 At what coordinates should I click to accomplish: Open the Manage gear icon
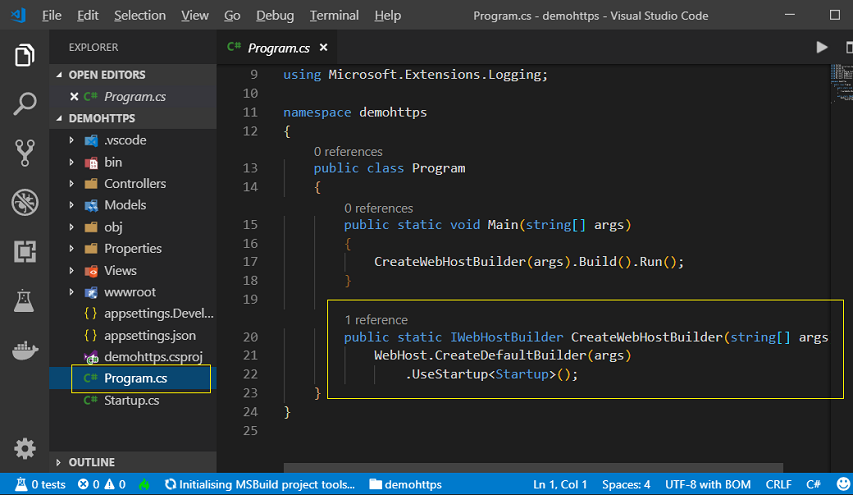click(x=24, y=449)
